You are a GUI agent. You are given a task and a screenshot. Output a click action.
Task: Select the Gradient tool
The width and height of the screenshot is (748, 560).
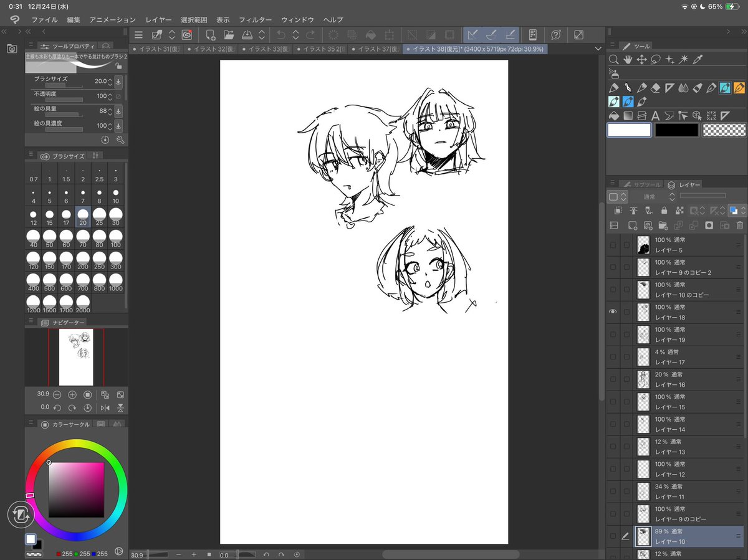628,115
